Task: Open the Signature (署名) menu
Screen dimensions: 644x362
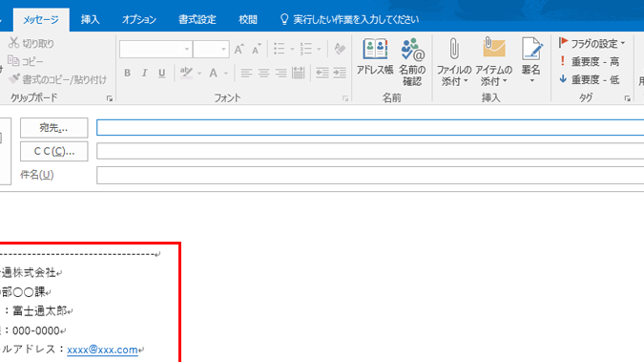Action: point(531,61)
